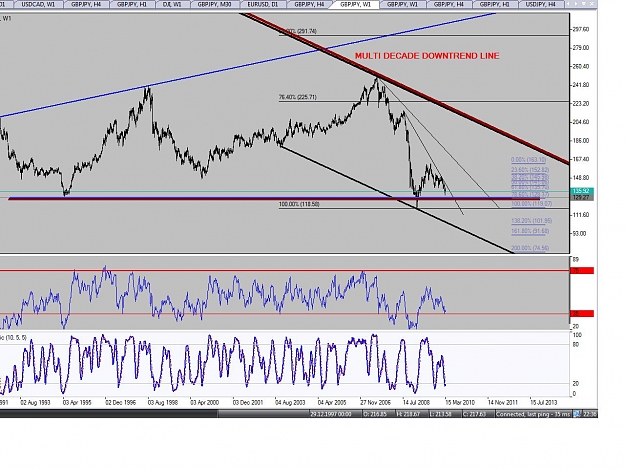
Task: Select the 161.80% (91.68) Fibonacci label
Action: [530, 231]
